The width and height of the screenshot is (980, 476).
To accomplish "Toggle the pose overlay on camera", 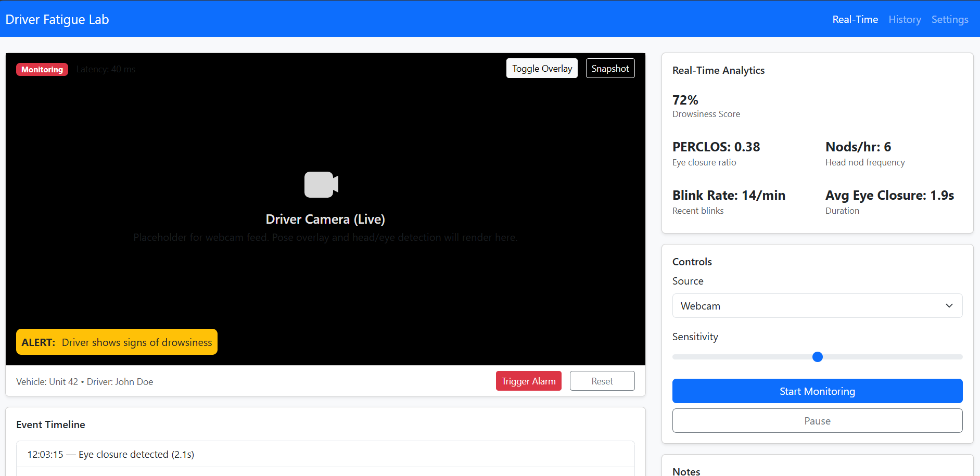I will point(542,69).
